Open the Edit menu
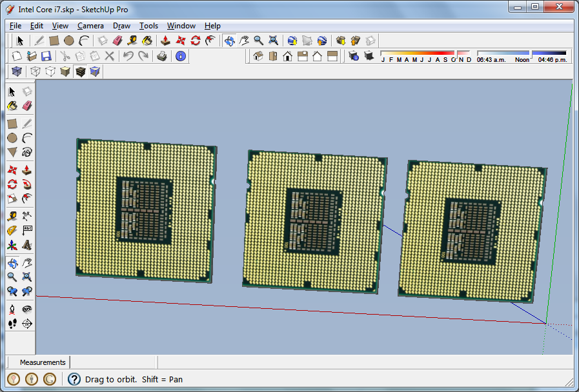This screenshot has height=392, width=579. 37,26
